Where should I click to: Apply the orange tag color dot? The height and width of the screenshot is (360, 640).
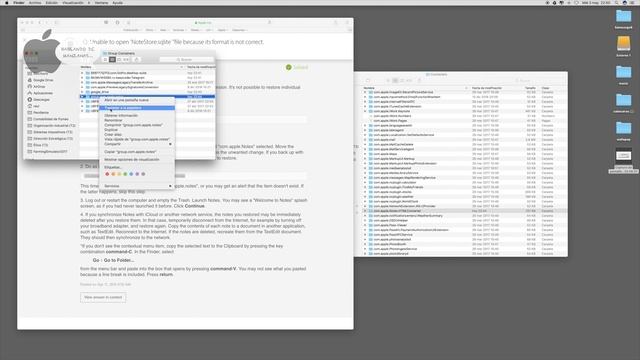pos(113,174)
